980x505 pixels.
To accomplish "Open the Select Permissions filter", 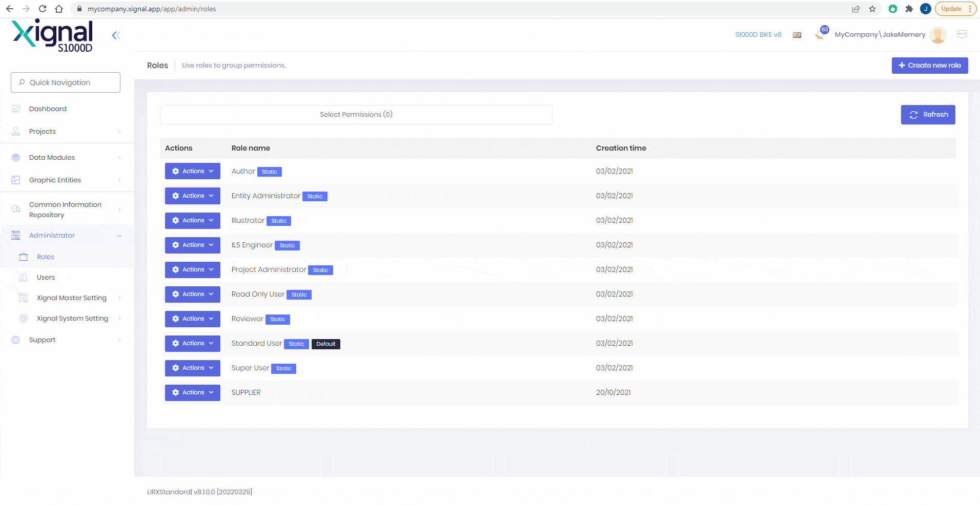I will (x=356, y=115).
